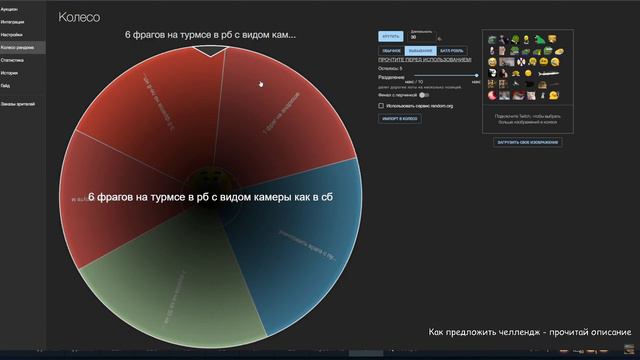The width and height of the screenshot is (640, 360).
Task: Focus the Длительность field showing 30
Action: [423, 37]
